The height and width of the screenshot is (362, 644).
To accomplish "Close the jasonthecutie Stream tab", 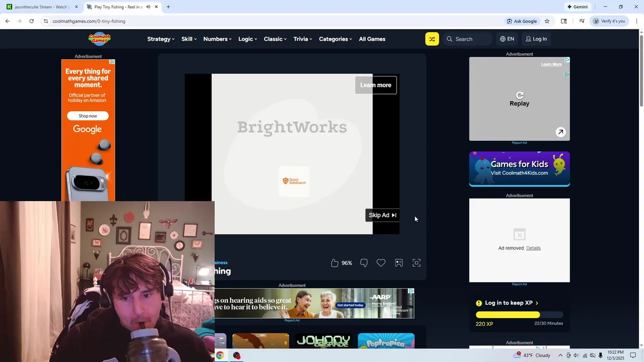I will click(76, 7).
